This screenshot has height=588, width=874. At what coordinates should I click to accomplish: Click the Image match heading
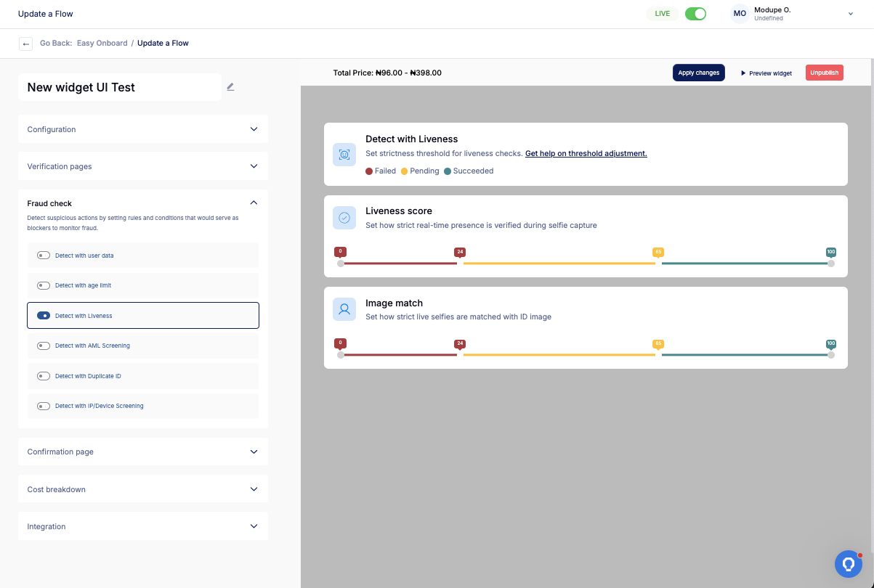tap(394, 303)
